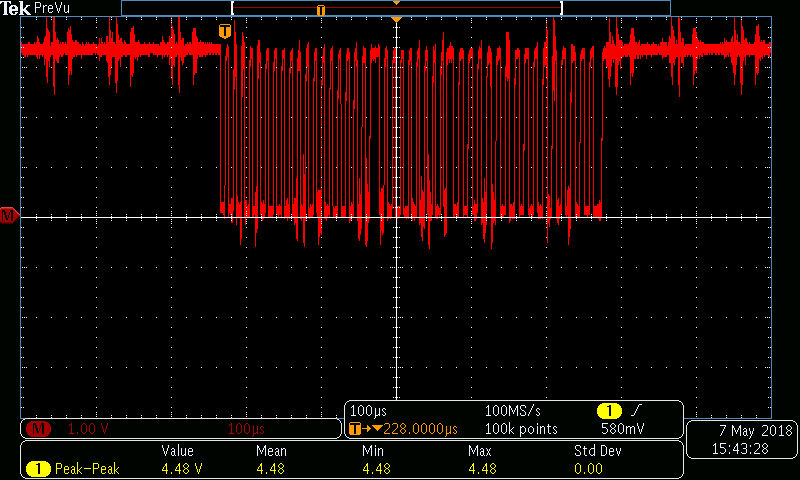Click the yellow channel 1 trigger source badge

(609, 411)
